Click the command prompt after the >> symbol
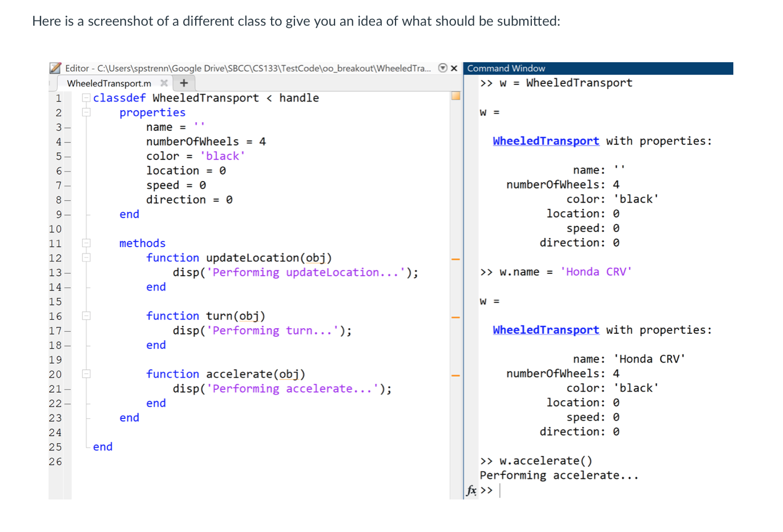The width and height of the screenshot is (783, 532). tap(500, 490)
